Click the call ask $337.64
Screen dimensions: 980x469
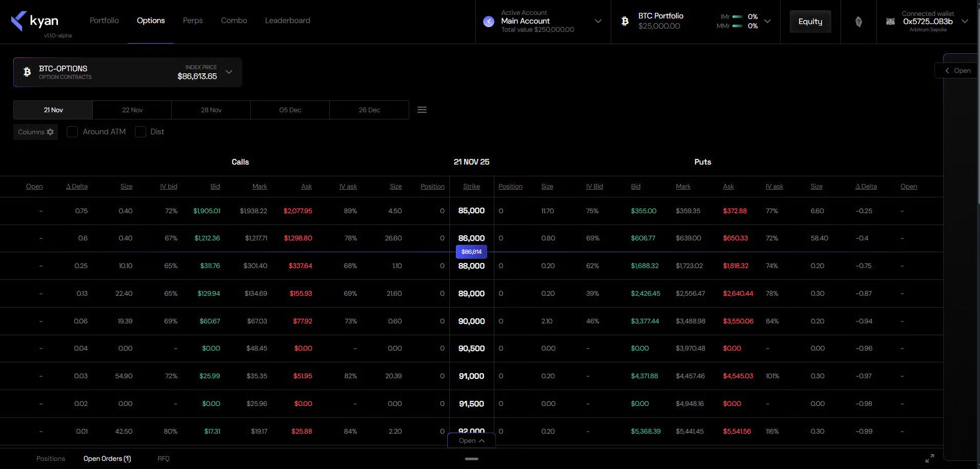[x=301, y=266]
